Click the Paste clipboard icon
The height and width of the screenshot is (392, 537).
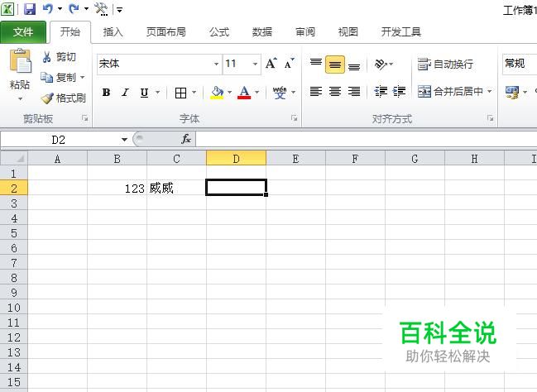pos(20,61)
